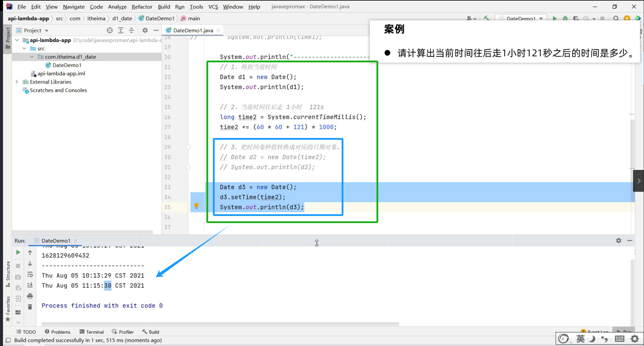Click the Run console horizontal scrollbar

click(x=220, y=324)
